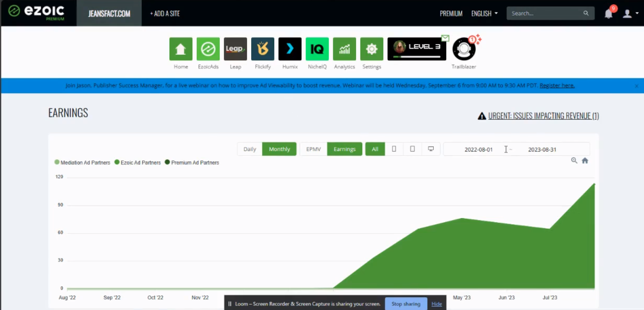
Task: Filter chart by mobile phone icon
Action: (394, 149)
